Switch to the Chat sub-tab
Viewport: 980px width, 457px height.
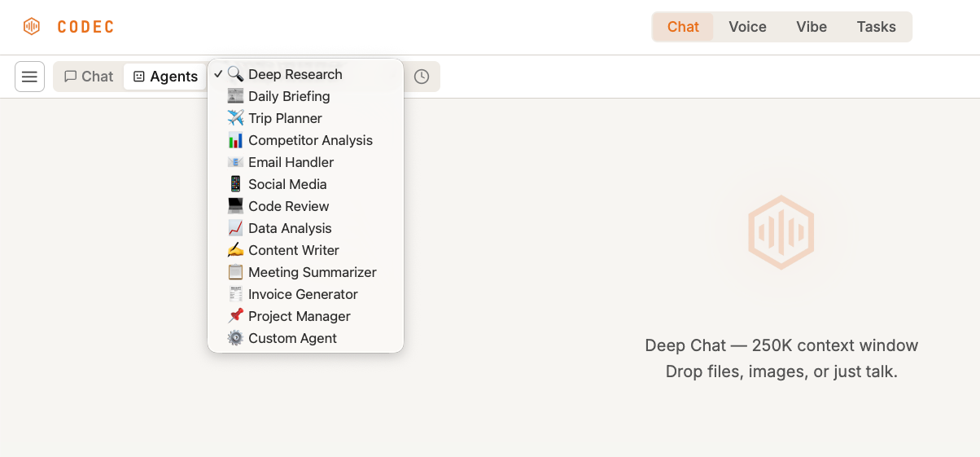pos(89,77)
